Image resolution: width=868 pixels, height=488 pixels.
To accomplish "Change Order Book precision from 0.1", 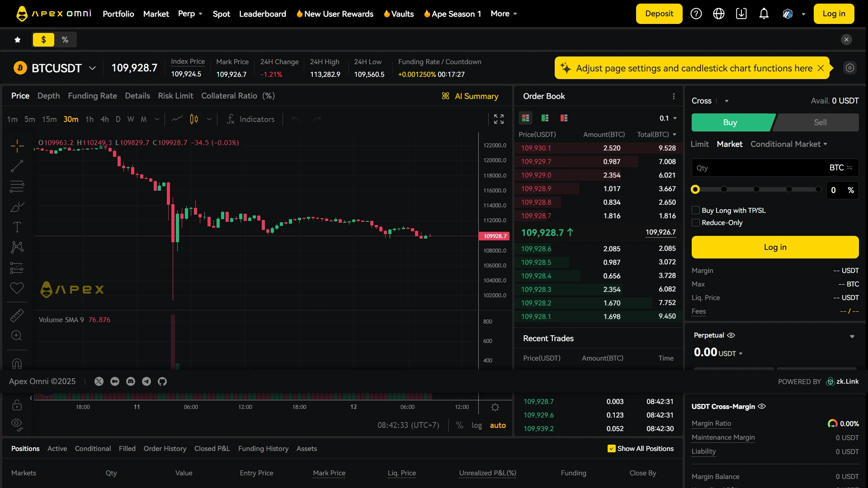I will point(667,118).
